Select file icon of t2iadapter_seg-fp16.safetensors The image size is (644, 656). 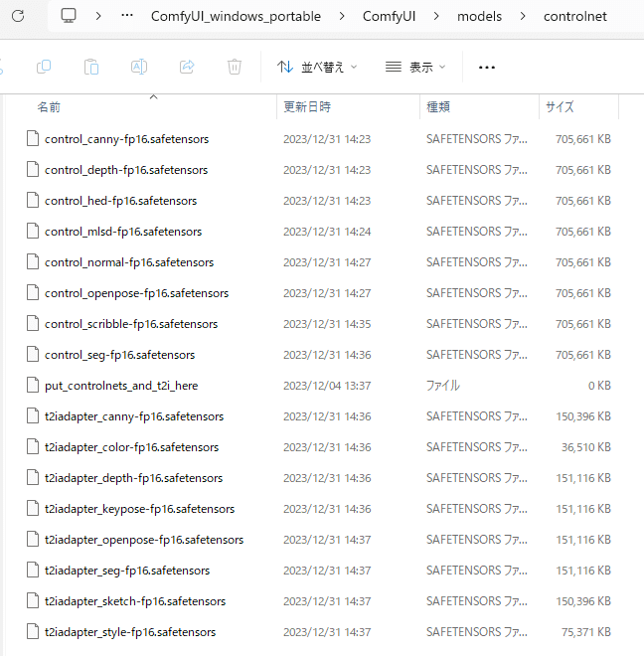point(33,571)
